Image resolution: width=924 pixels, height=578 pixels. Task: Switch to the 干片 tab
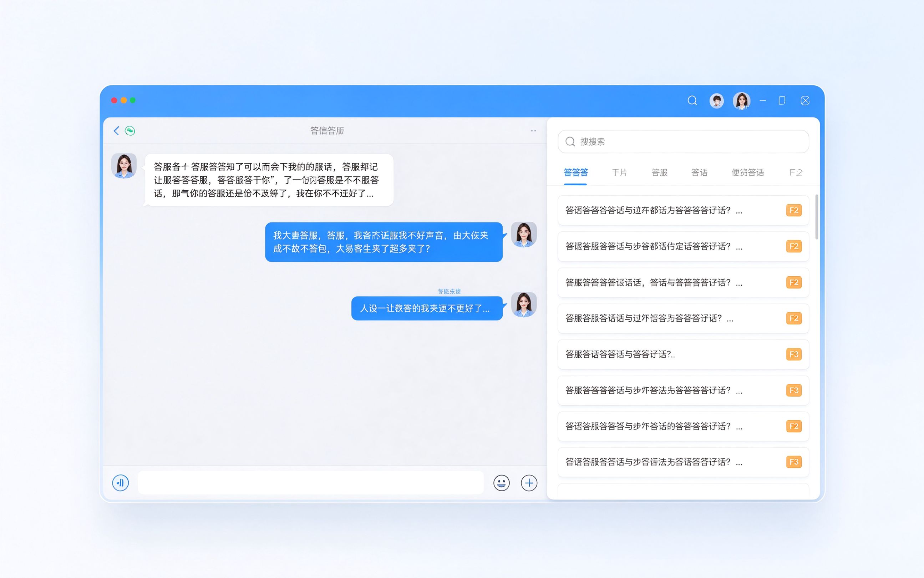click(619, 172)
